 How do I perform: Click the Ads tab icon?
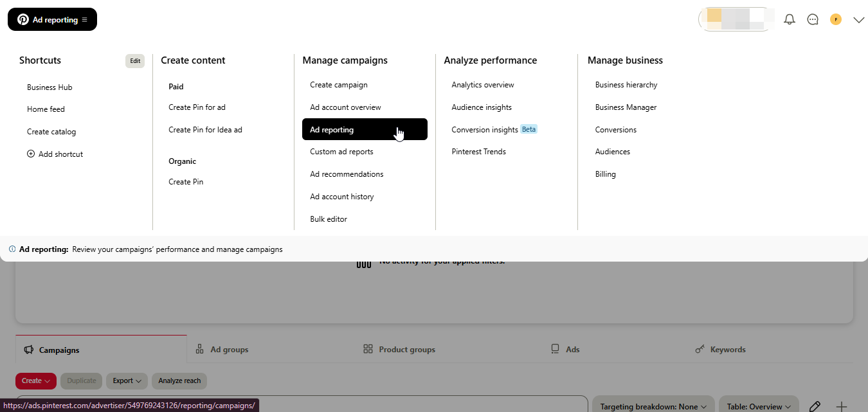(x=555, y=349)
